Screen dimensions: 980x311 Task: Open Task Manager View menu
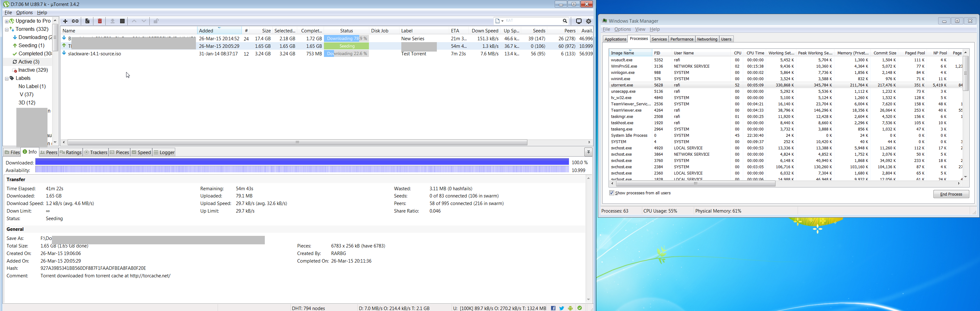(x=640, y=29)
